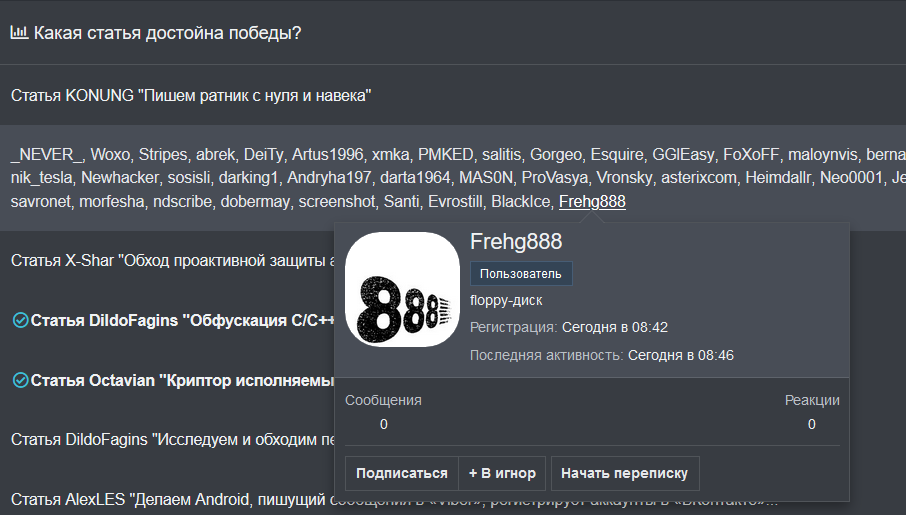Viewport: 906px width, 515px height.
Task: Open voter profile _NEVER_
Action: (48, 155)
